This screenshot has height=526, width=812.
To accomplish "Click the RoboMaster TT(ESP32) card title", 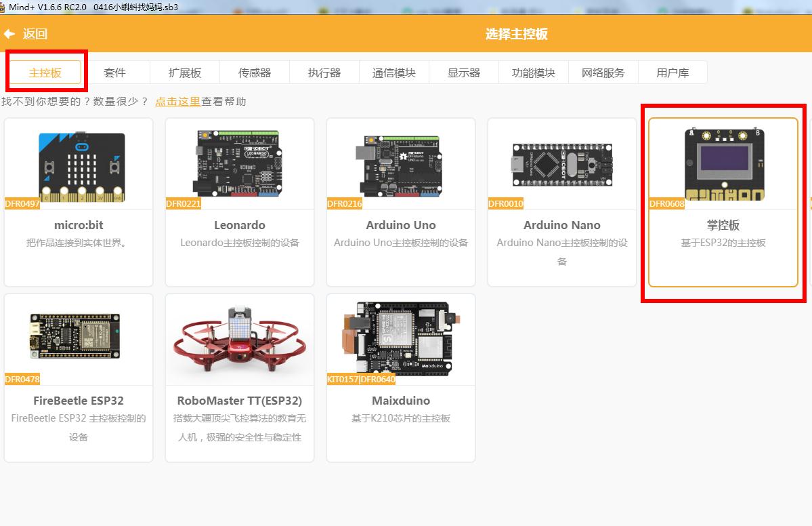I will (x=240, y=401).
